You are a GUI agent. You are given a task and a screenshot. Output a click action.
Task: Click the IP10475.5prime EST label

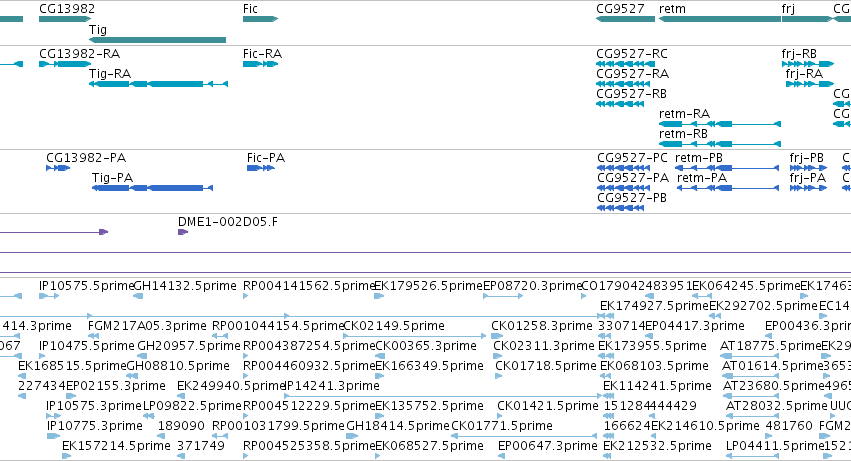coord(87,346)
